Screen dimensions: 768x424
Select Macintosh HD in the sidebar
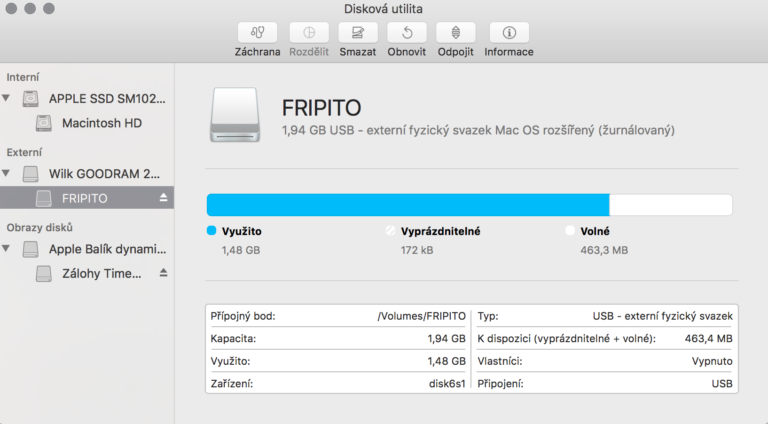point(101,123)
